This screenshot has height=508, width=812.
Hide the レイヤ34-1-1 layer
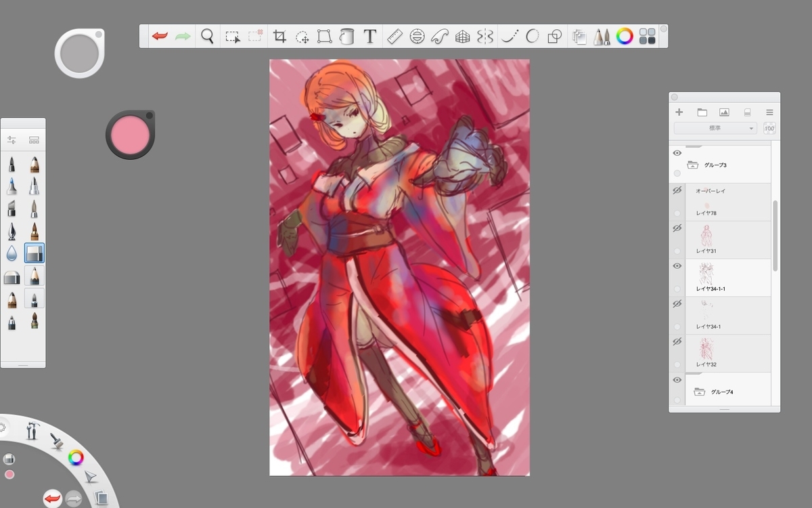tap(677, 267)
